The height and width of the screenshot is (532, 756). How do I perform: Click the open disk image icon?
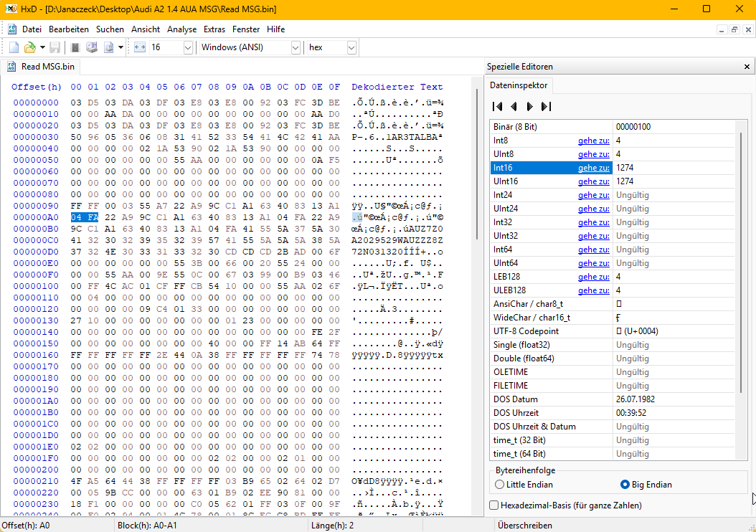pyautogui.click(x=109, y=47)
